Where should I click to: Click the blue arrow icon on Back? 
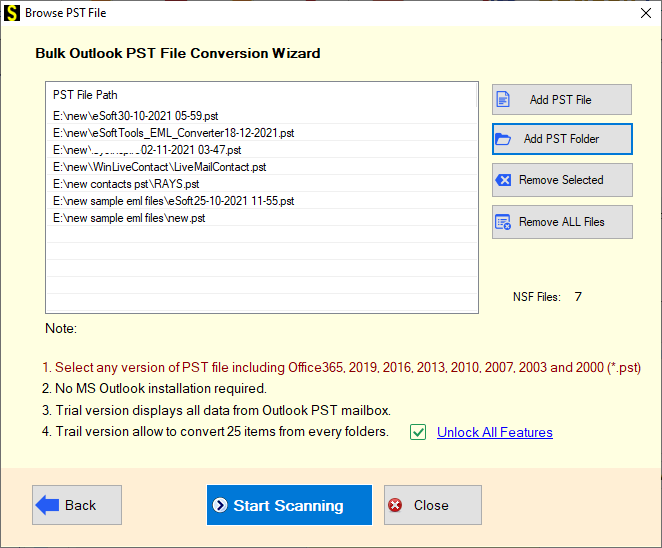point(47,505)
